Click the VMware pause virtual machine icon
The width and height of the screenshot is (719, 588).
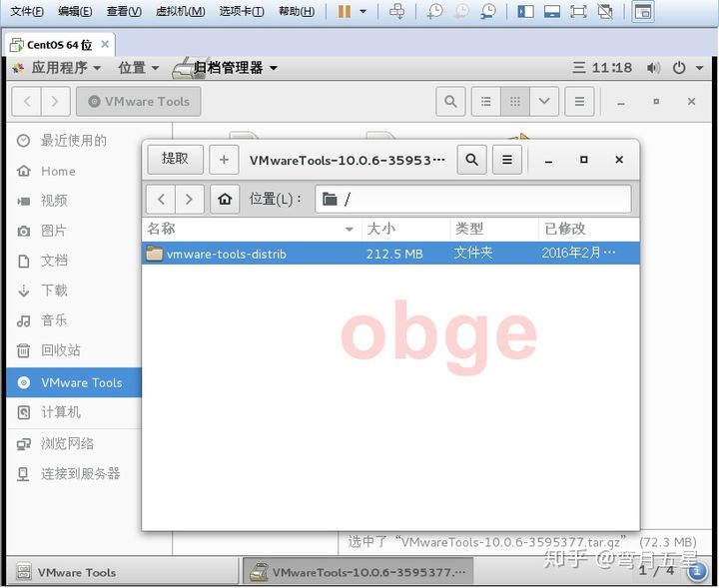[x=344, y=11]
